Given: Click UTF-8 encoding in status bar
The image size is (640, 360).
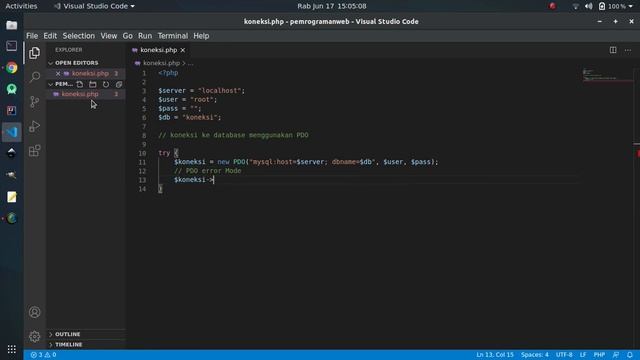Looking at the screenshot, I should [564, 355].
